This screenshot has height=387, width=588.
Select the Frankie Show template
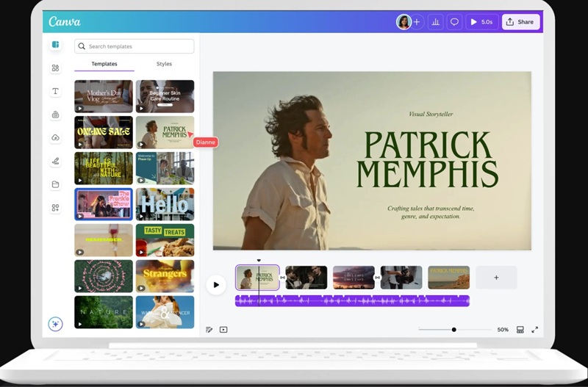pos(104,204)
